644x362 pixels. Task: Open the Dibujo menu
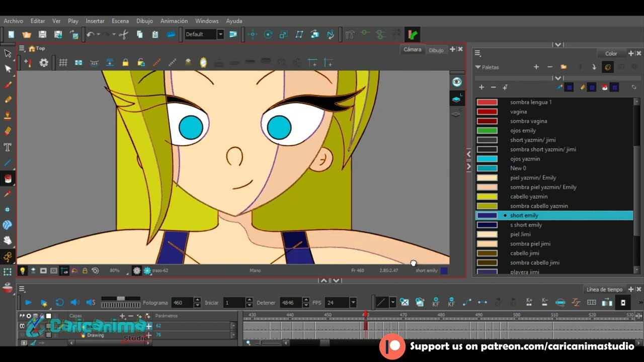click(144, 21)
